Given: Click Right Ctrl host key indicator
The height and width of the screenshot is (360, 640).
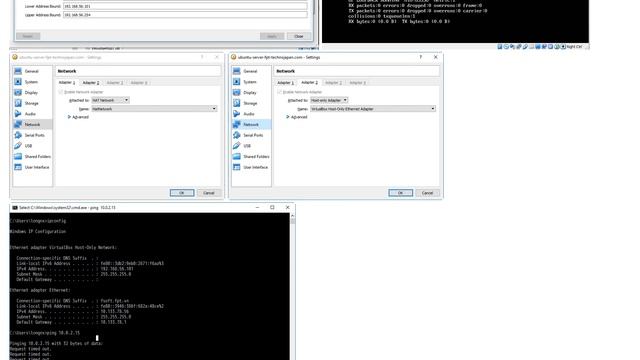Looking at the screenshot, I should [x=573, y=47].
